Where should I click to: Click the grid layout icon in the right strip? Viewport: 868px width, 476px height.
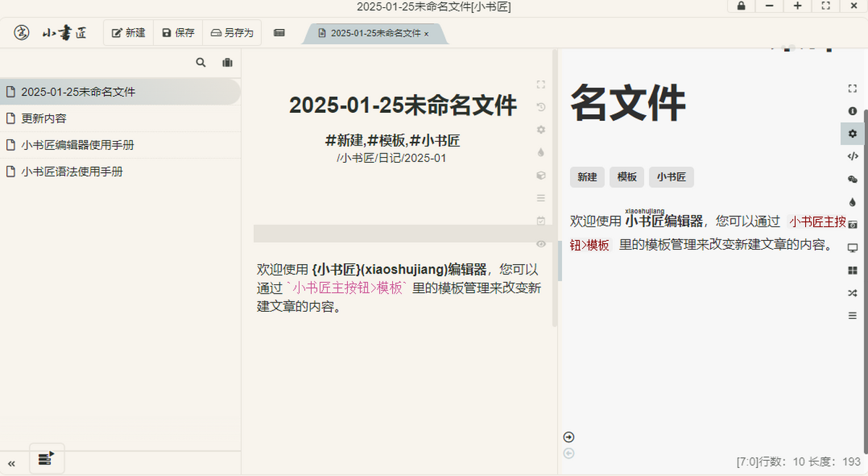pos(852,270)
